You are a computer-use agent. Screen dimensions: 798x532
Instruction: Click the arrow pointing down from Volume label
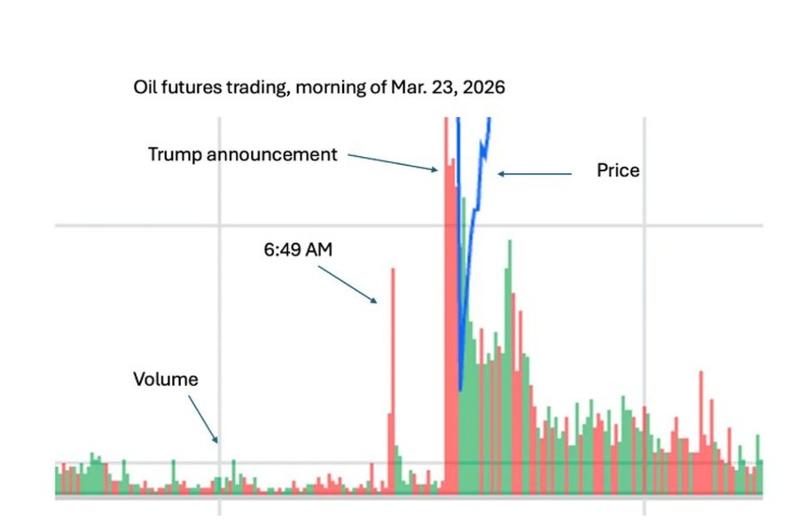[203, 419]
